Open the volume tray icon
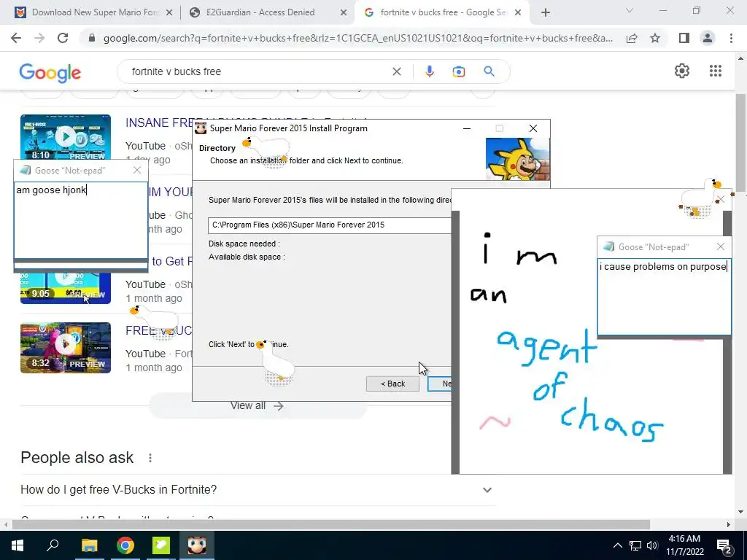 [x=652, y=545]
